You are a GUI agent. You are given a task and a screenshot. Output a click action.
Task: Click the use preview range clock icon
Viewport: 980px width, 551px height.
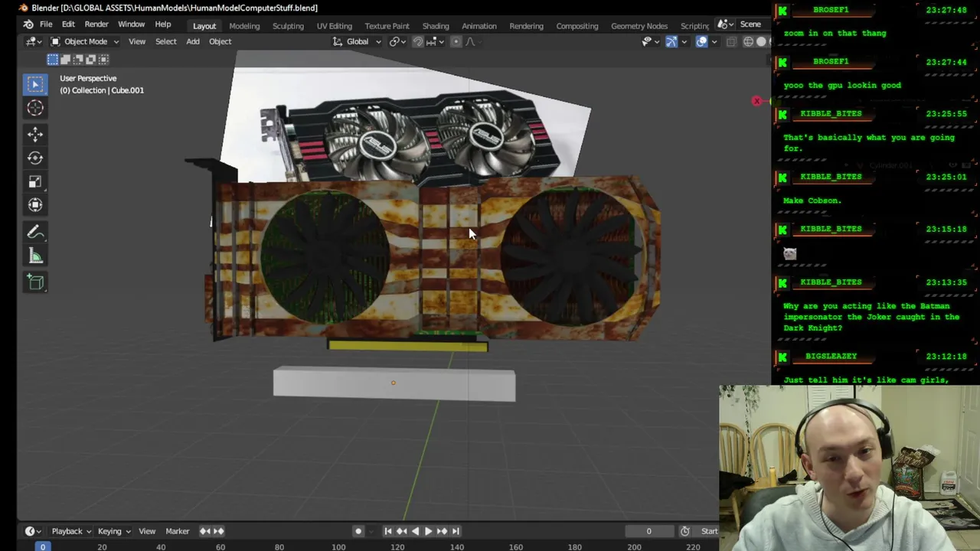[685, 531]
